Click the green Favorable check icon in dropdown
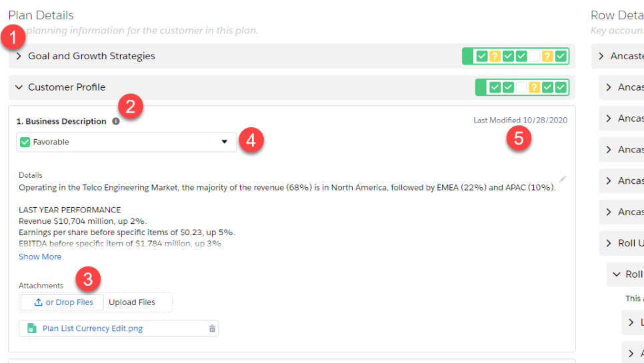Viewport: 644px width, 363px height. [x=25, y=142]
